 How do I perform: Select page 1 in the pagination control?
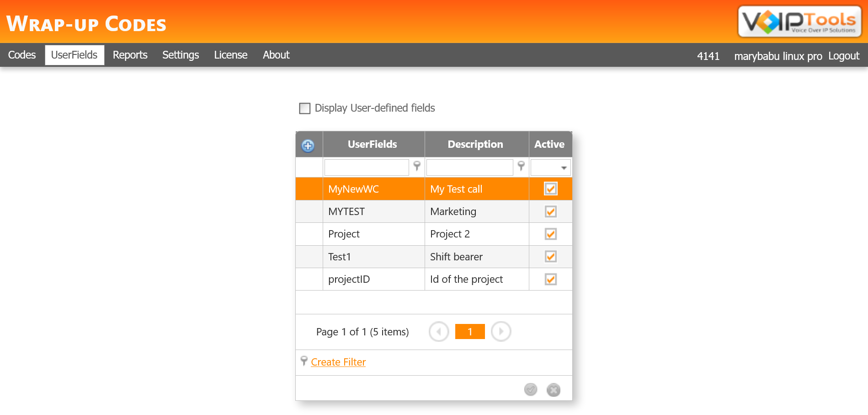[x=469, y=331]
